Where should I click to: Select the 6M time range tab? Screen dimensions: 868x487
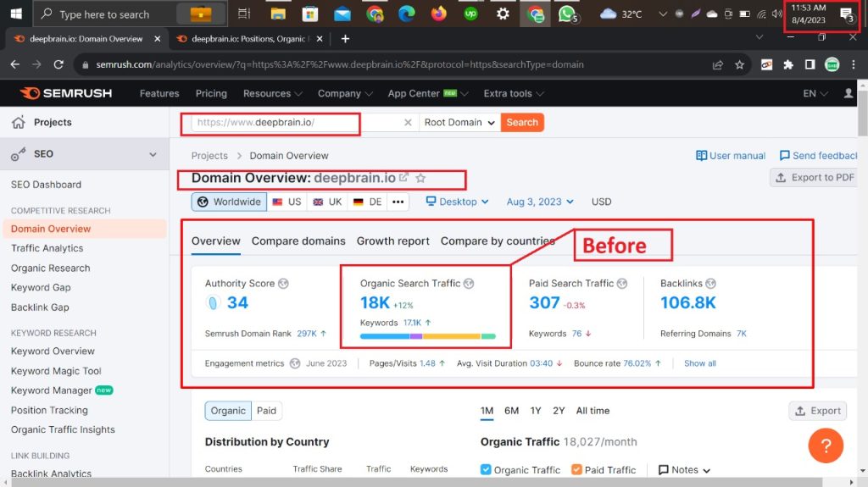point(511,411)
